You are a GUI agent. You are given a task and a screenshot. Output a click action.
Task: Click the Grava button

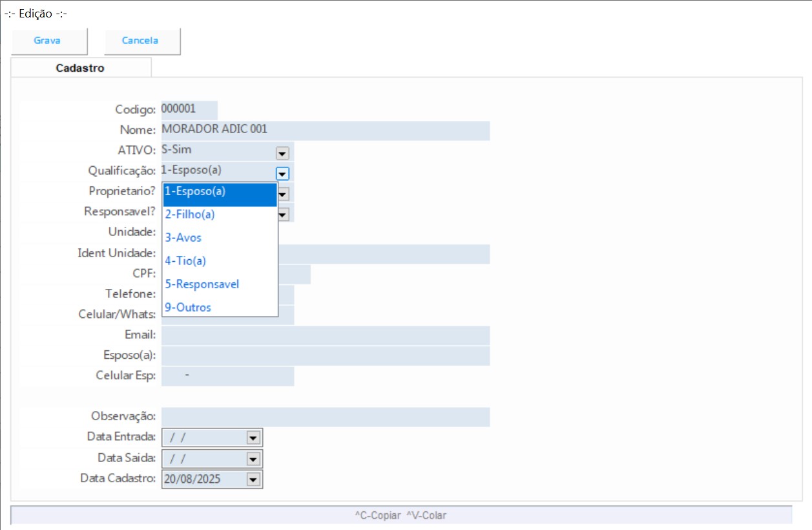click(x=48, y=41)
